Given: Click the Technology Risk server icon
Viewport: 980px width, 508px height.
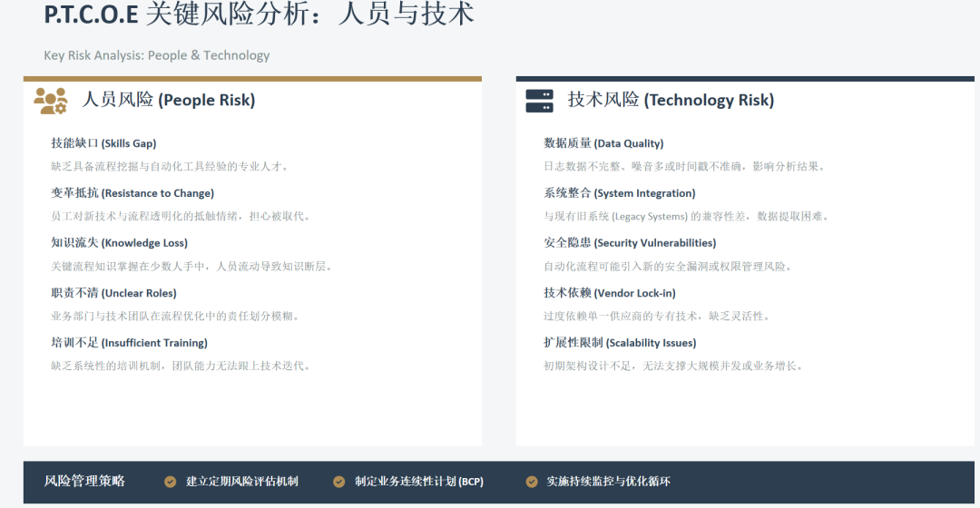Looking at the screenshot, I should tap(539, 101).
